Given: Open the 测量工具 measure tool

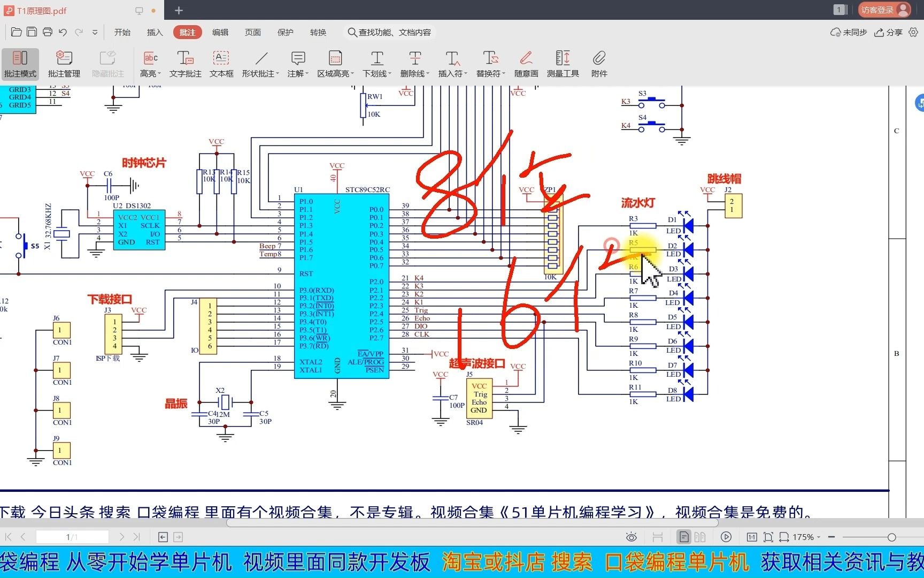Looking at the screenshot, I should pyautogui.click(x=563, y=64).
